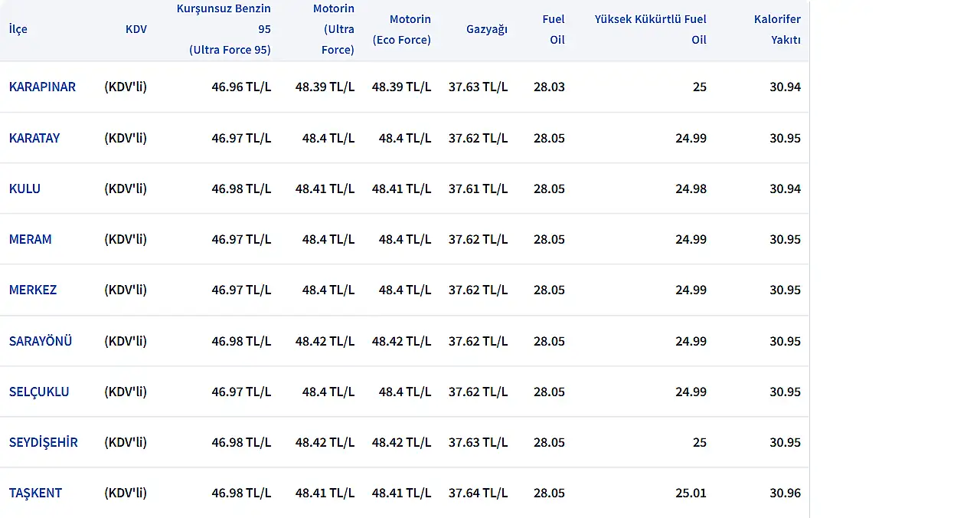Open the KARATAY district link
Image resolution: width=980 pixels, height=518 pixels.
pos(34,138)
